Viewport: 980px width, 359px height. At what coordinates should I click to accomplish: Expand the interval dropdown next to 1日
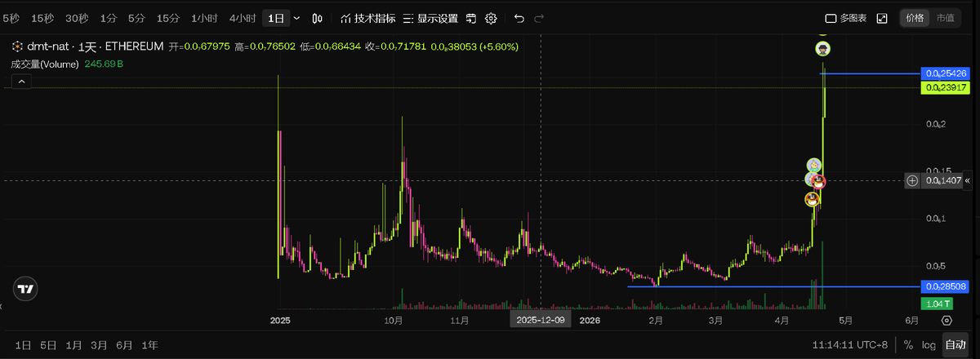click(x=296, y=18)
